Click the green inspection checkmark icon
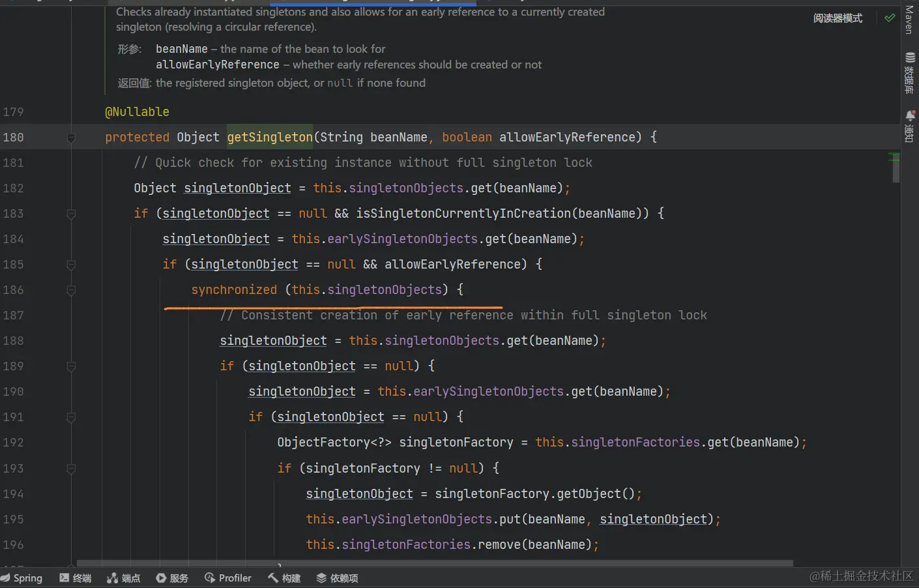This screenshot has height=588, width=919. [890, 18]
